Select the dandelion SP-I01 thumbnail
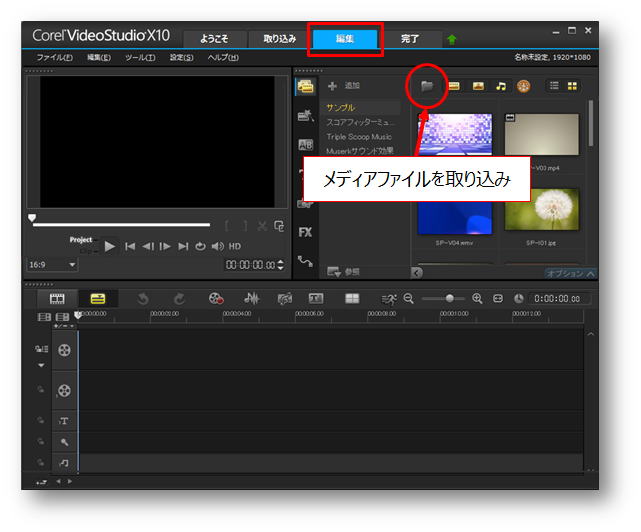 (542, 210)
